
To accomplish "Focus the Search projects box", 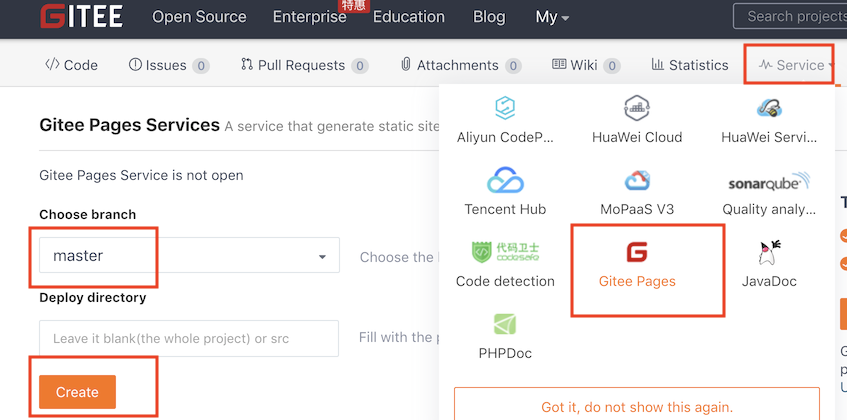I will [790, 16].
